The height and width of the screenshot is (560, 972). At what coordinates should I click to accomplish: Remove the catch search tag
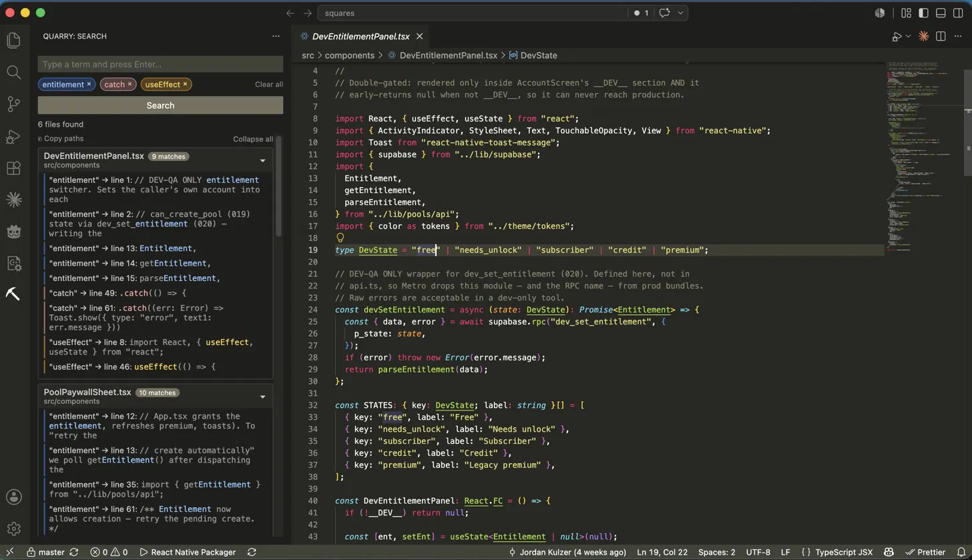click(130, 84)
